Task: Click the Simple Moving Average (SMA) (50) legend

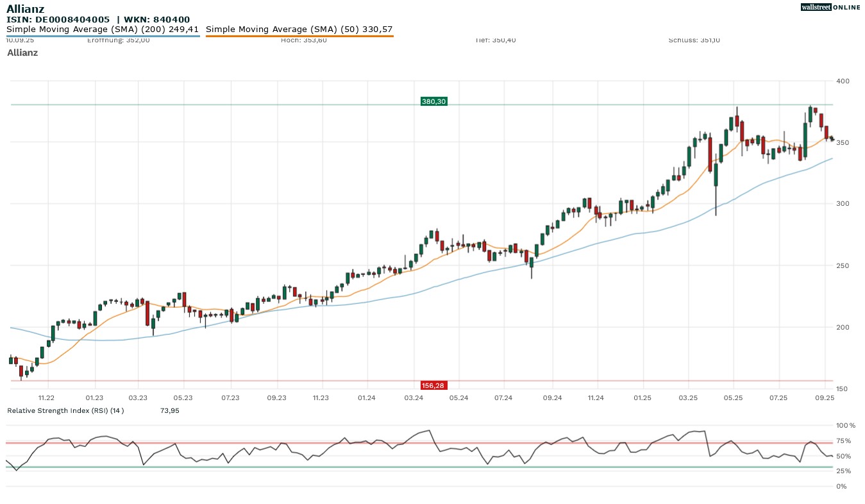Action: pos(299,29)
